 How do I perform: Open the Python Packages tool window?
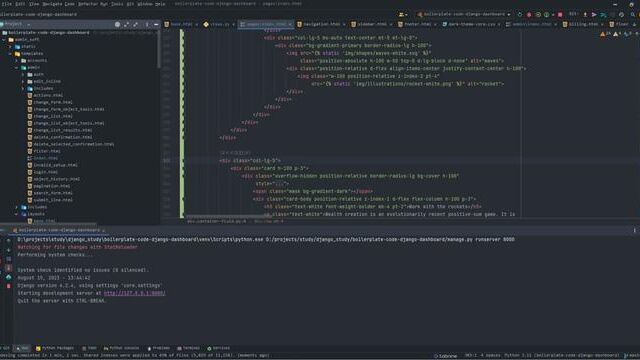55,348
